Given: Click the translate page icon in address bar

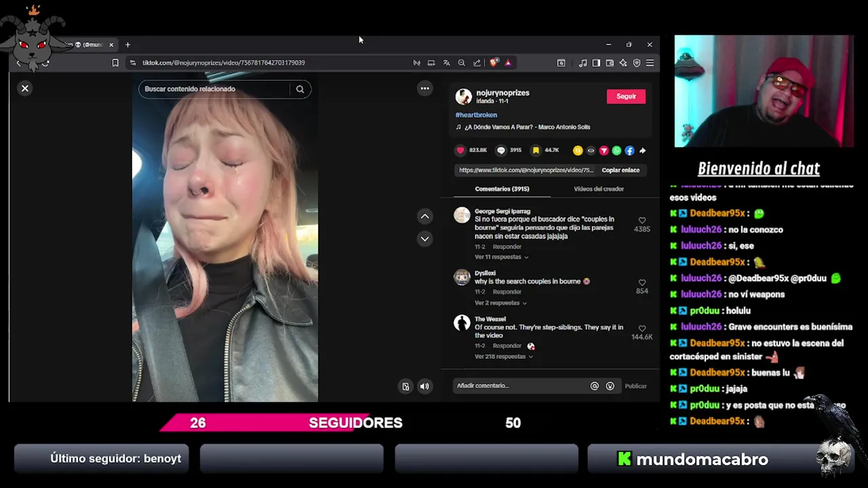Looking at the screenshot, I should tap(446, 62).
